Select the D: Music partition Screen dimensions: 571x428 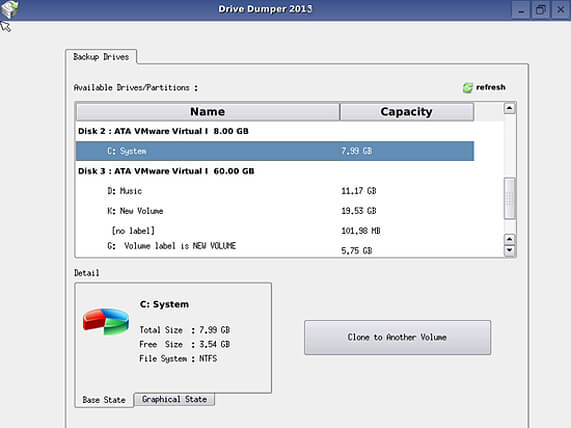click(x=275, y=191)
